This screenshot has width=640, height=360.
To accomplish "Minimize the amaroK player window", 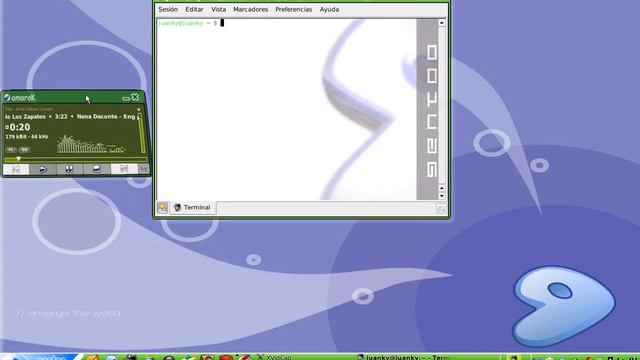I will (126, 98).
